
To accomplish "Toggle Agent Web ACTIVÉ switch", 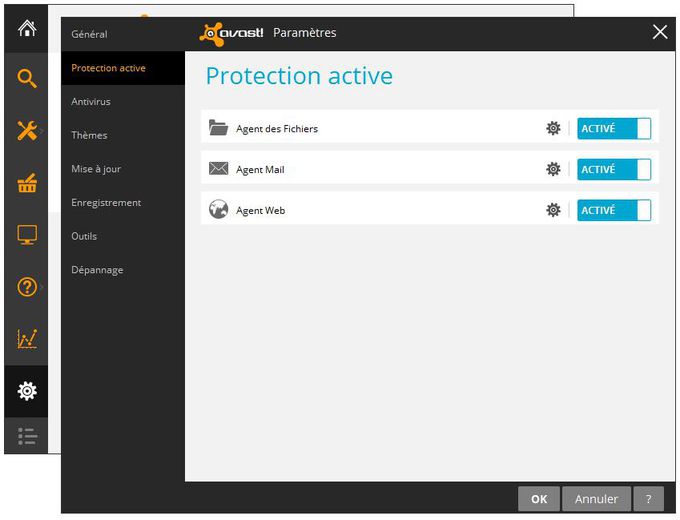I will (614, 210).
